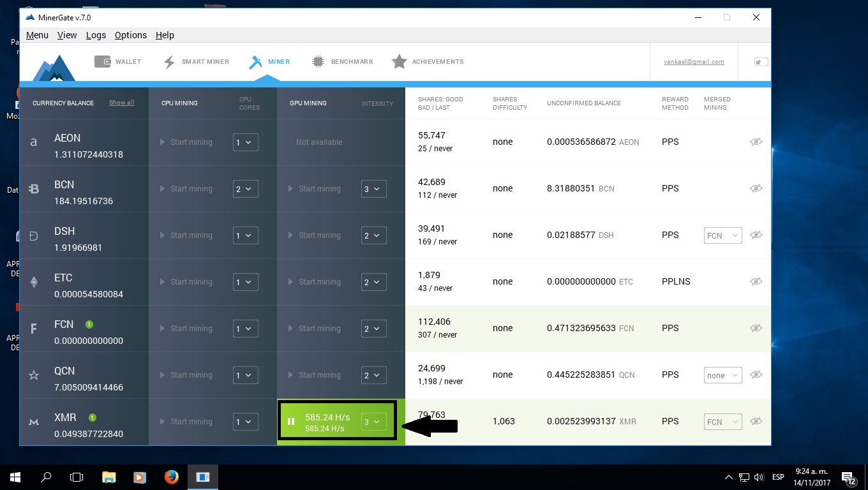
Task: Open the BCN CPU cores dropdown
Action: (246, 189)
